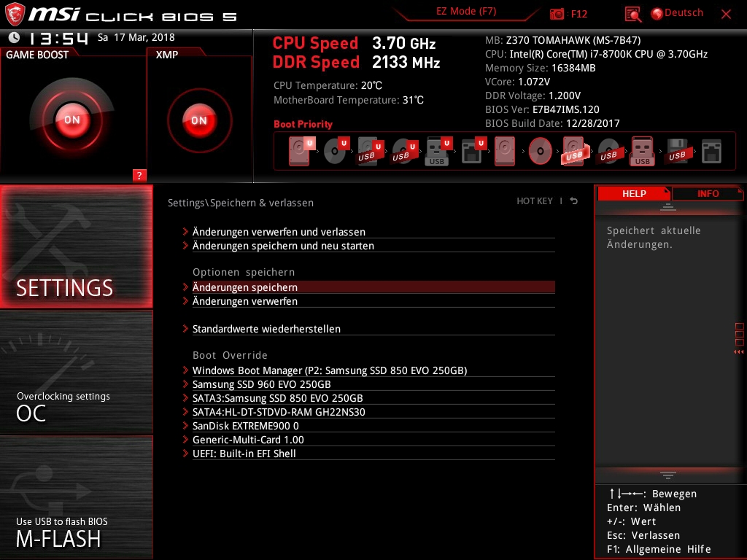Click the chevron before Änderungen verwerfen und verlassen
The image size is (747, 560).
185,232
